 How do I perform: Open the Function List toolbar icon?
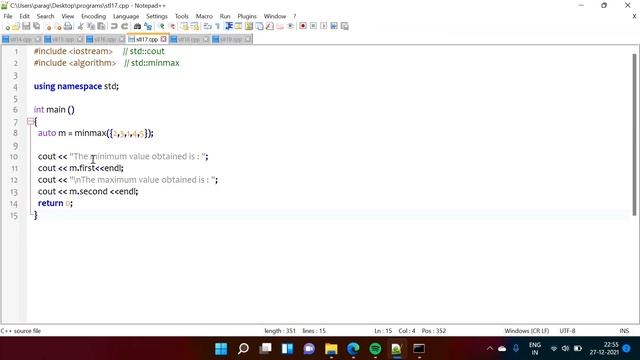(269, 27)
